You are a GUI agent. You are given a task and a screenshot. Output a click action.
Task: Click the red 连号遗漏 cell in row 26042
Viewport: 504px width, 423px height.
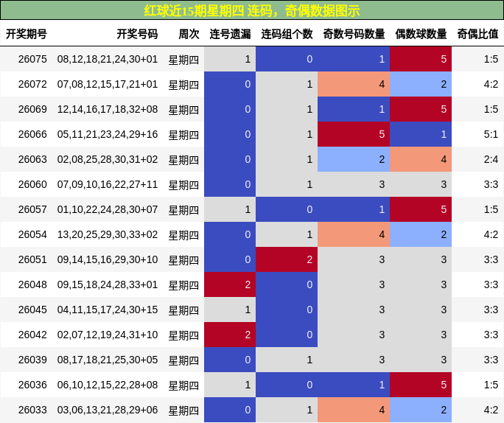(230, 335)
